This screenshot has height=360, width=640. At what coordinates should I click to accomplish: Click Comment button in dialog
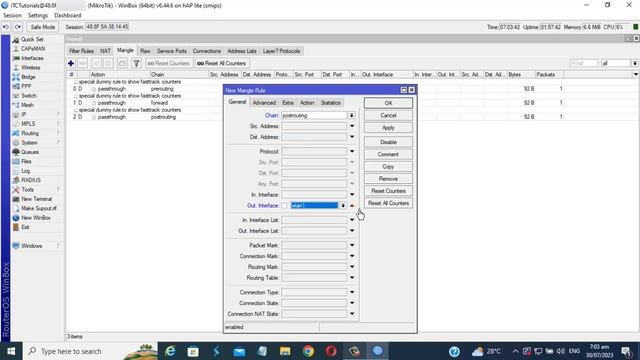[x=388, y=154]
